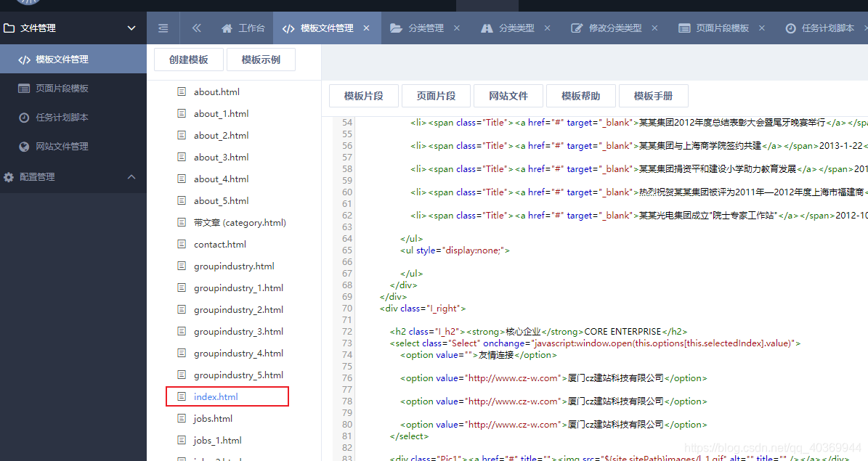
Task: Click file icon next to about.html
Action: pyautogui.click(x=182, y=92)
